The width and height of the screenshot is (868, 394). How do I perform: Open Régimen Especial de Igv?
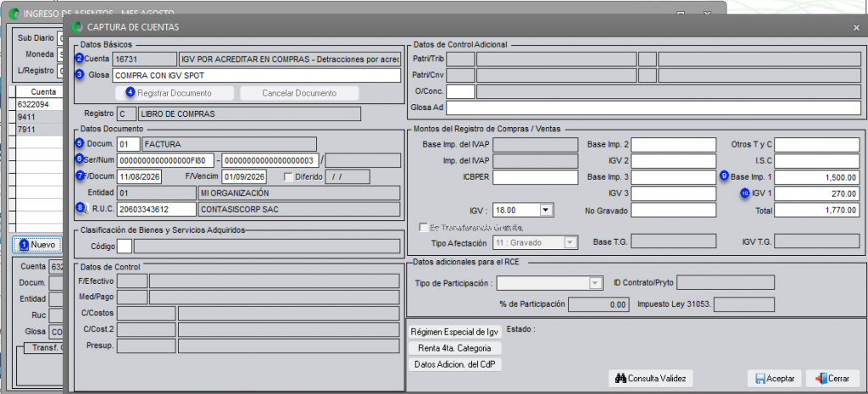coord(455,333)
